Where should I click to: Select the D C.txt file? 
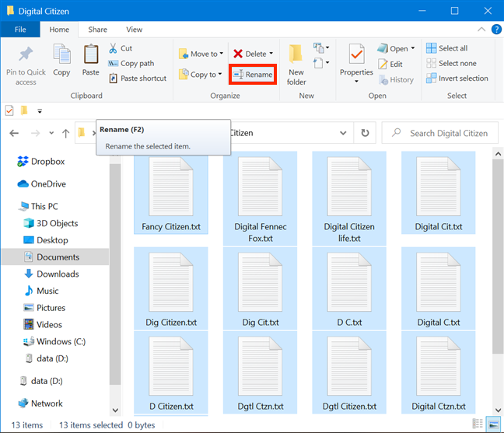(x=349, y=288)
